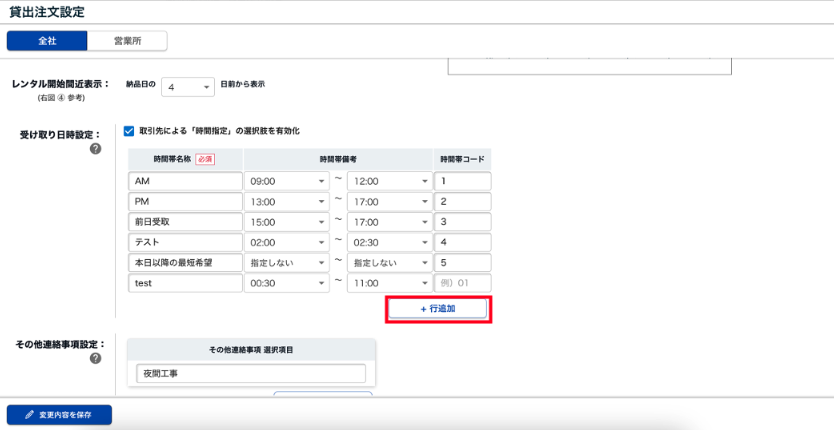This screenshot has height=430, width=834.
Task: Expand 前日受取 start time 15:00 dropdown
Action: point(287,222)
